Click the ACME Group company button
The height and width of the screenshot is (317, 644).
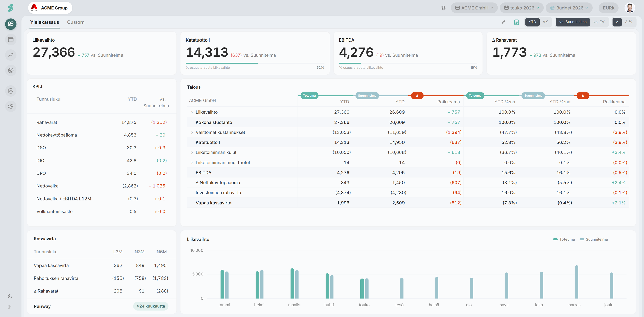(50, 8)
